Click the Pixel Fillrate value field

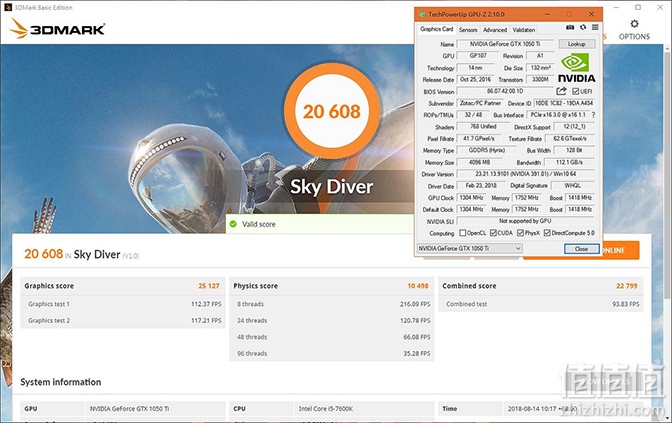tap(479, 139)
